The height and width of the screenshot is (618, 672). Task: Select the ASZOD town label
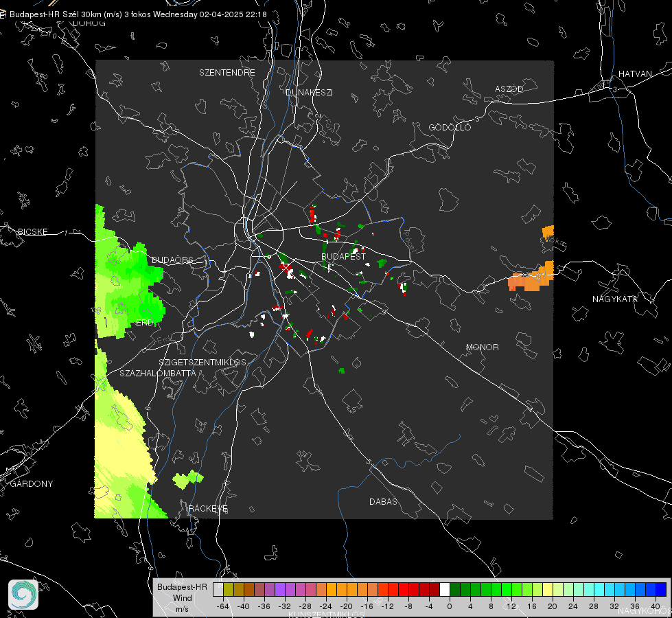[509, 89]
